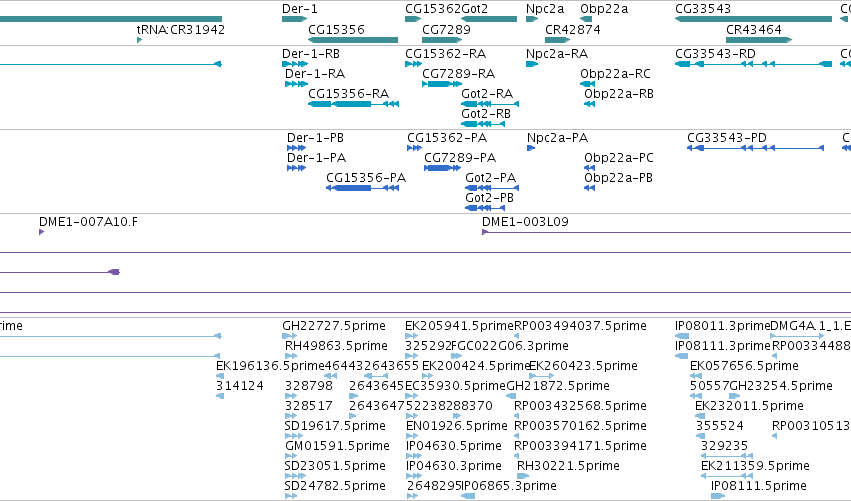Select the Got2 gene bar
Image resolution: width=851 pixels, height=501 pixels.
coord(488,19)
